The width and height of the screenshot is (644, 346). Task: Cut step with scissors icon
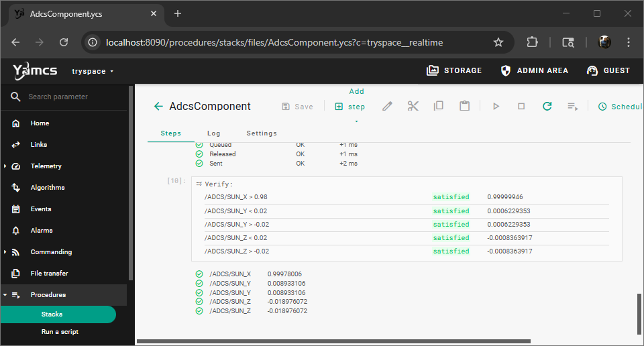pyautogui.click(x=413, y=107)
